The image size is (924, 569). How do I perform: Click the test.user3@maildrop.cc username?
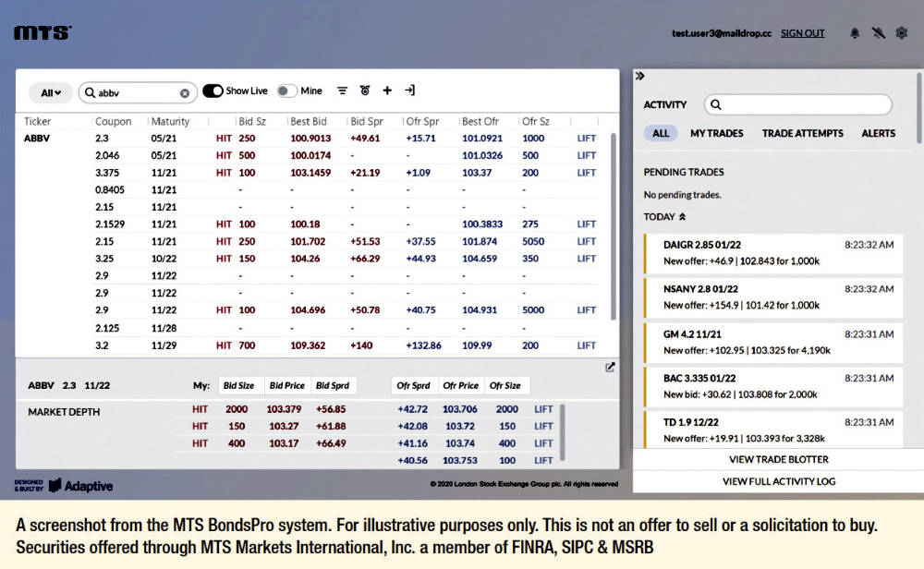[x=722, y=33]
